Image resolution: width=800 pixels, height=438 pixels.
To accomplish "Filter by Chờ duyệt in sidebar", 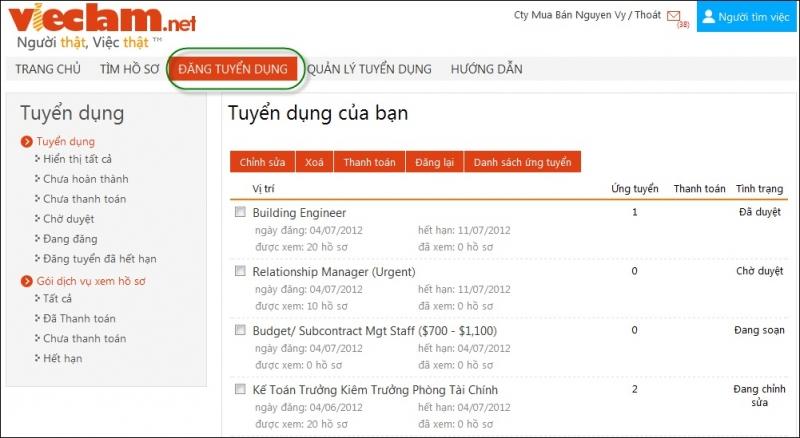I will tap(70, 219).
